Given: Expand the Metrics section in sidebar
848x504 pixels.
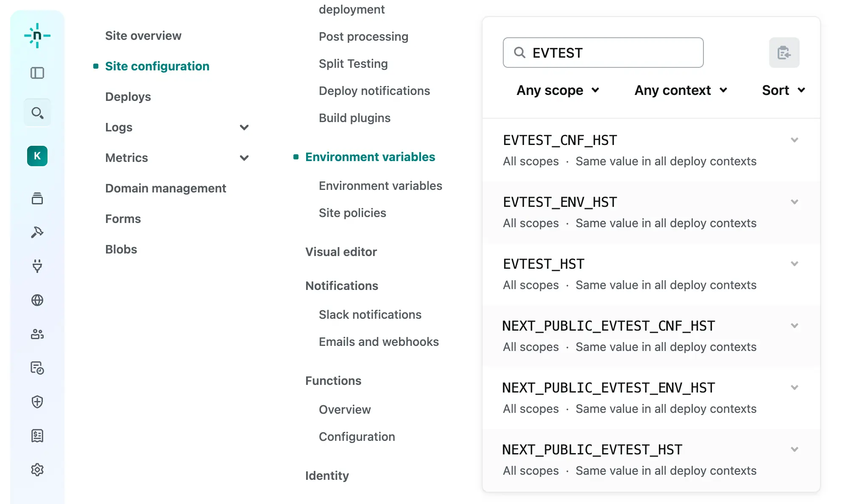Looking at the screenshot, I should 244,157.
